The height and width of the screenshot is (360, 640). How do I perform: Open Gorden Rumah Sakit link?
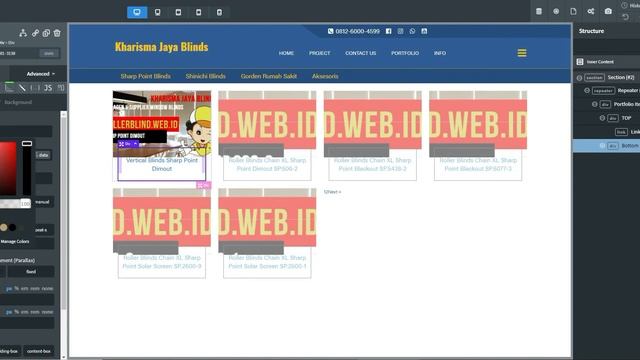tap(269, 76)
